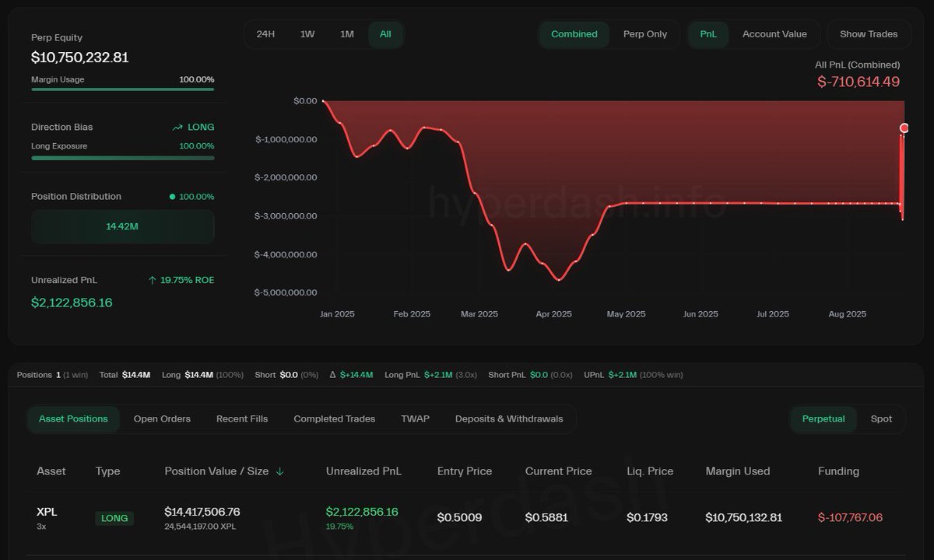Click the 14.42M position distribution block
This screenshot has height=560, width=934.
(x=122, y=226)
